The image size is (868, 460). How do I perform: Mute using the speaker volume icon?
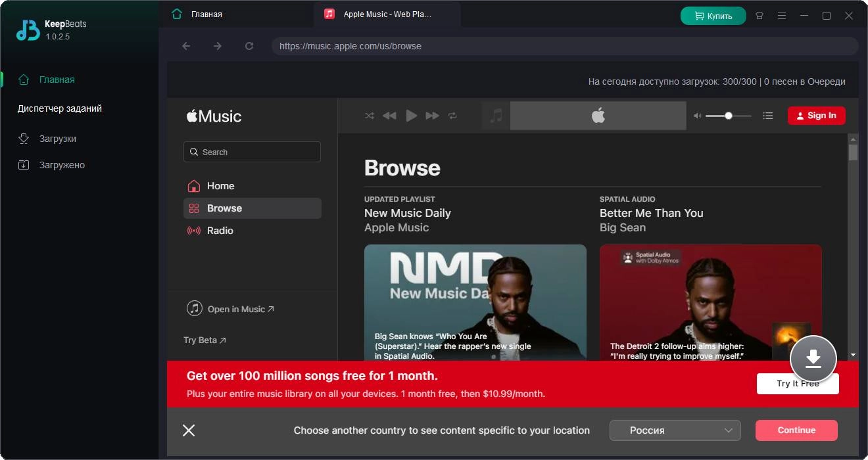(x=698, y=116)
